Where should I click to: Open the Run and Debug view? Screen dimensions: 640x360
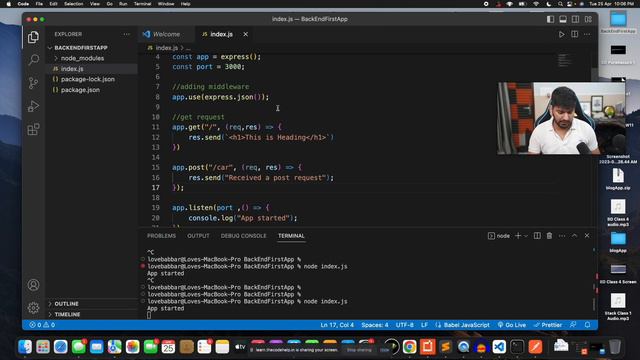[33, 107]
